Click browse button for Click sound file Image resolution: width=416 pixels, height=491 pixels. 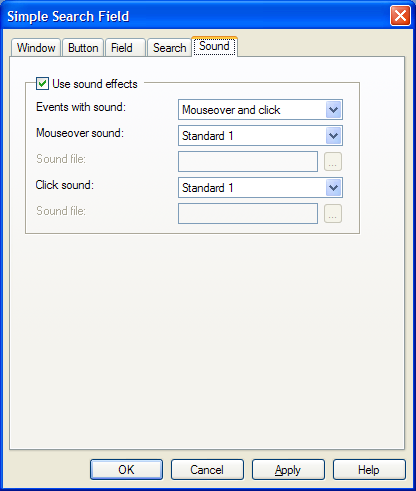click(333, 214)
